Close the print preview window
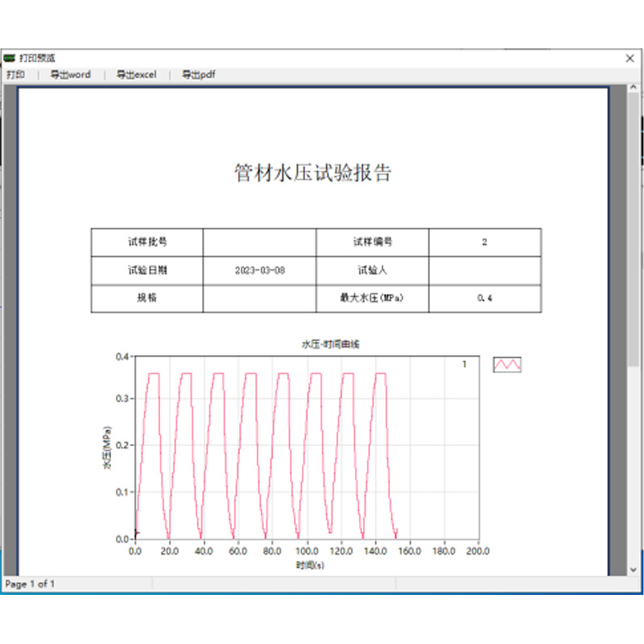The width and height of the screenshot is (644, 644). pos(630,58)
